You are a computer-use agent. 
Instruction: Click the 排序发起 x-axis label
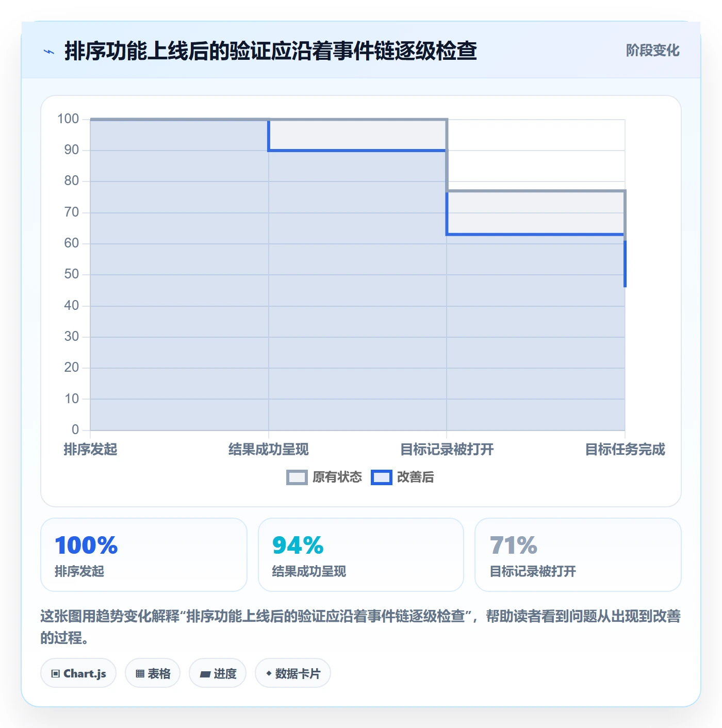(90, 450)
